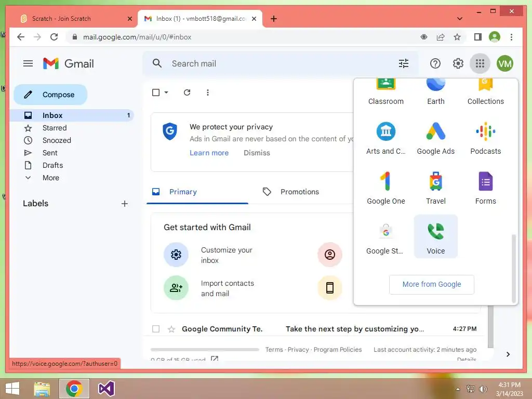
Task: Open the Chrome profile icon in toolbar
Action: (495, 37)
